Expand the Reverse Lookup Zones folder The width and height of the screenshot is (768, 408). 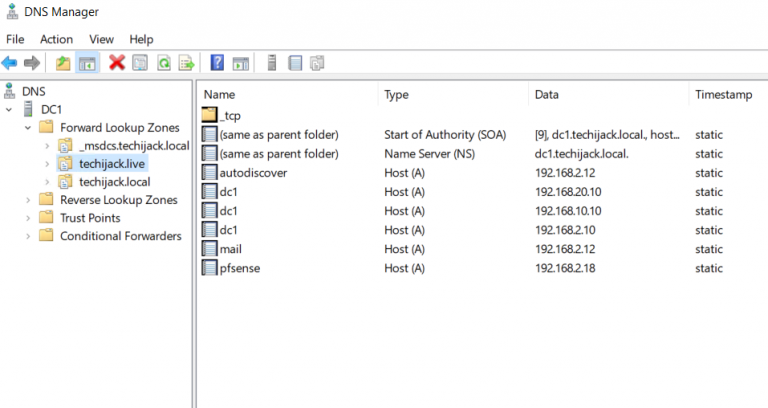(28, 200)
